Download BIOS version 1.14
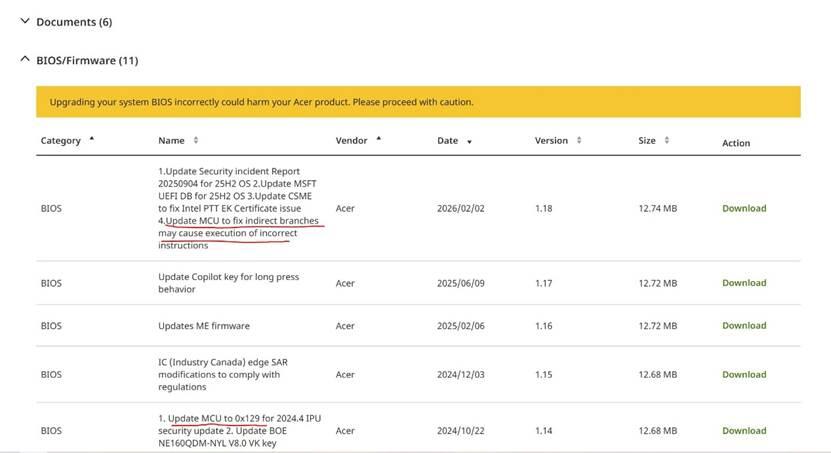This screenshot has height=453, width=831. (x=744, y=430)
